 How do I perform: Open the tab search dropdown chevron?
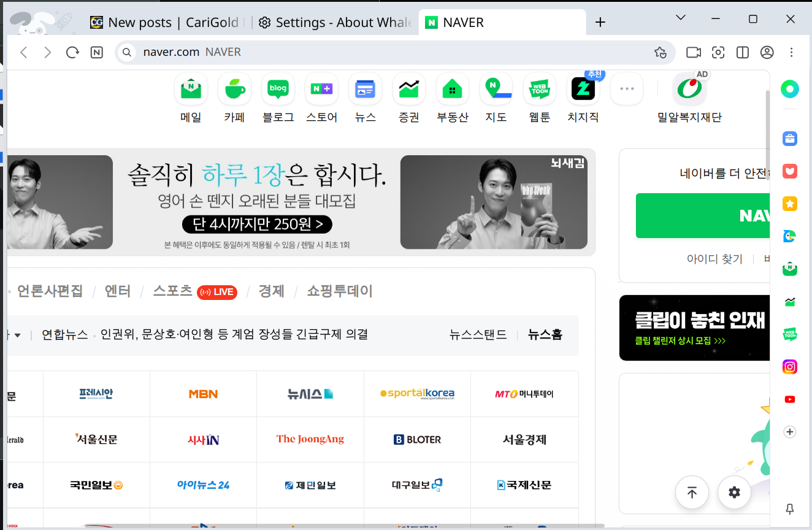[680, 18]
